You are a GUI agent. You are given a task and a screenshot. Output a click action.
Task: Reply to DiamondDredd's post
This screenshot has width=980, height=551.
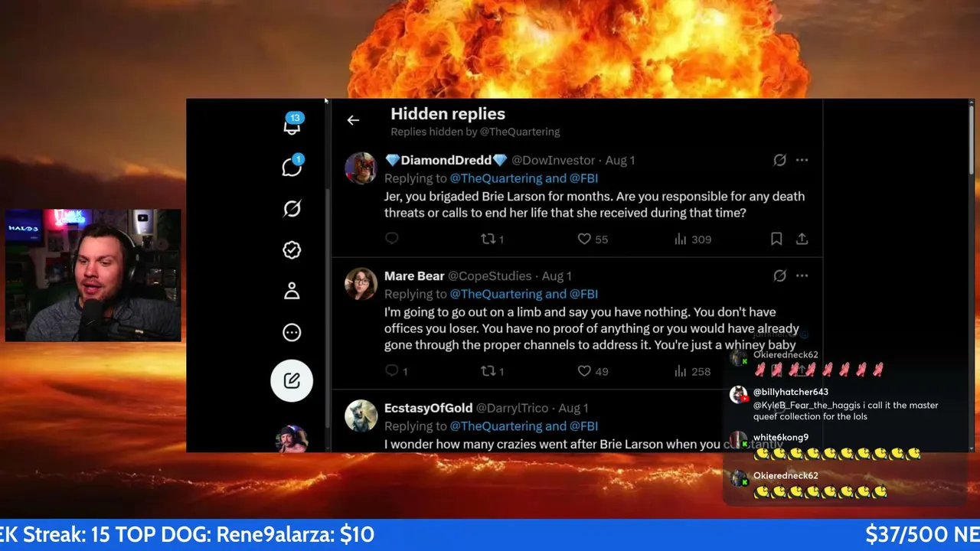coord(392,239)
